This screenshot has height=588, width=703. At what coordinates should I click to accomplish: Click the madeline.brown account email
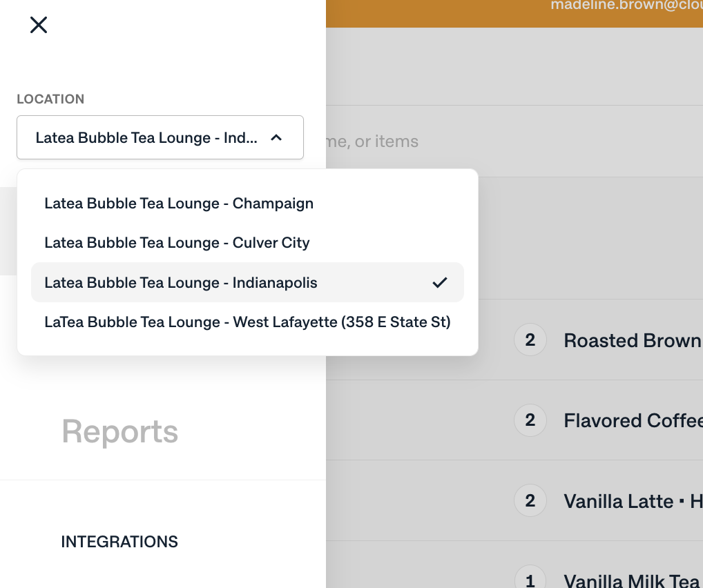tap(626, 6)
